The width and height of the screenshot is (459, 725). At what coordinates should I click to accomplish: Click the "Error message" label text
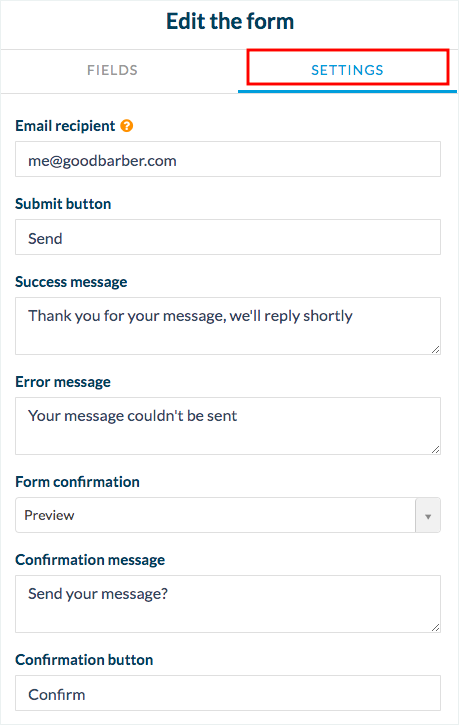point(63,382)
